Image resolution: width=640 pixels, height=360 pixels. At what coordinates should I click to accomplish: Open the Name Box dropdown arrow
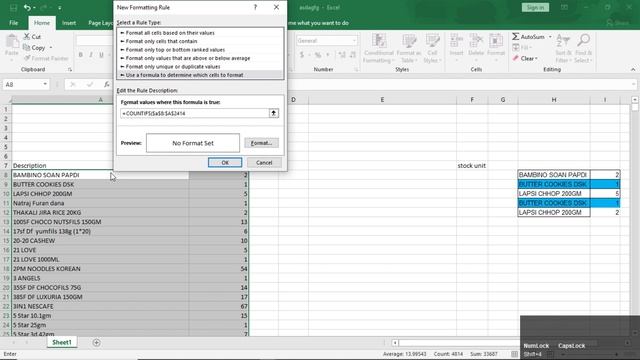[45, 84]
